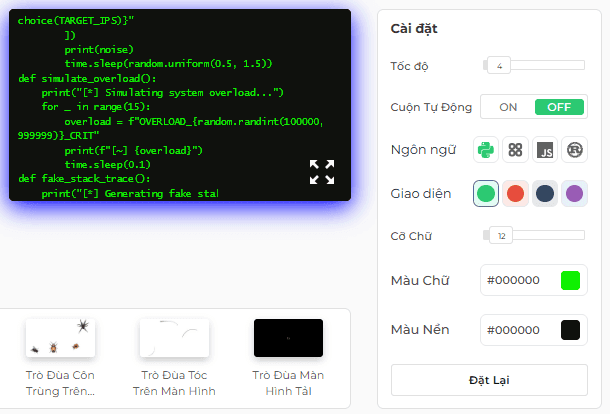This screenshot has height=414, width=610.
Task: Click the for _ in range(15): line
Action: pyautogui.click(x=96, y=107)
